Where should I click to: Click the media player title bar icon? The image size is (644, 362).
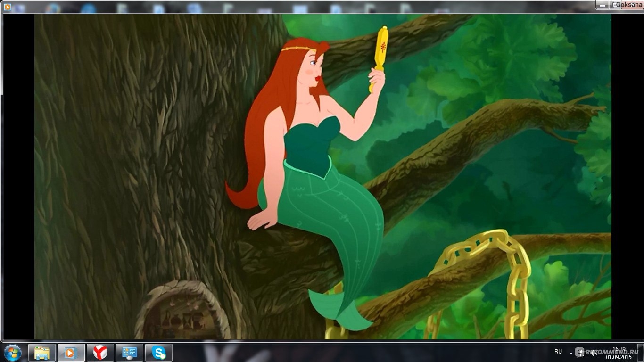(7, 7)
